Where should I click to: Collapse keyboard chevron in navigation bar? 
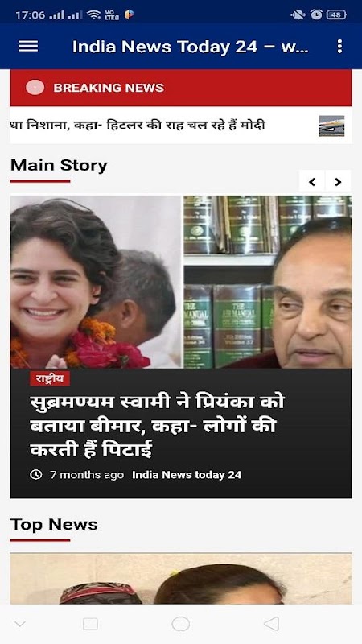tap(19, 625)
